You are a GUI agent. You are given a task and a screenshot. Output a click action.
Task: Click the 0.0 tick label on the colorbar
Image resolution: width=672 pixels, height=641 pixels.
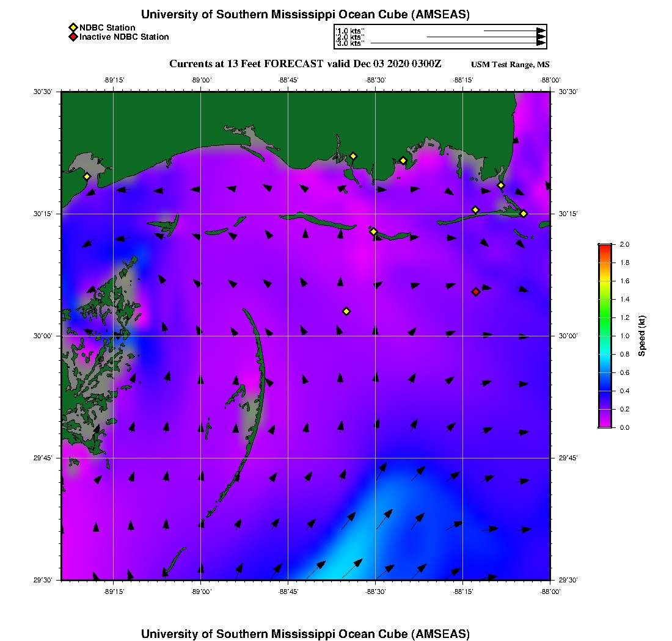click(x=624, y=427)
